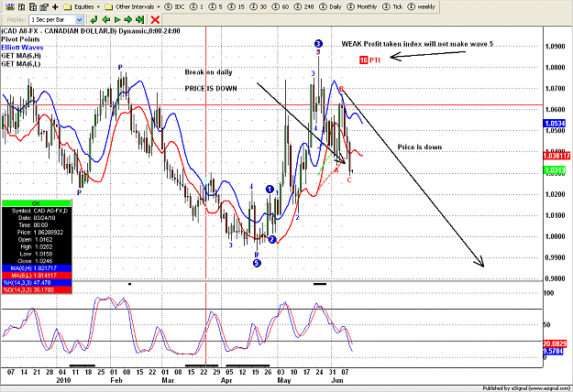Select the 1 minute interval button
Viewport: 573px width, 392px height.
click(x=196, y=6)
